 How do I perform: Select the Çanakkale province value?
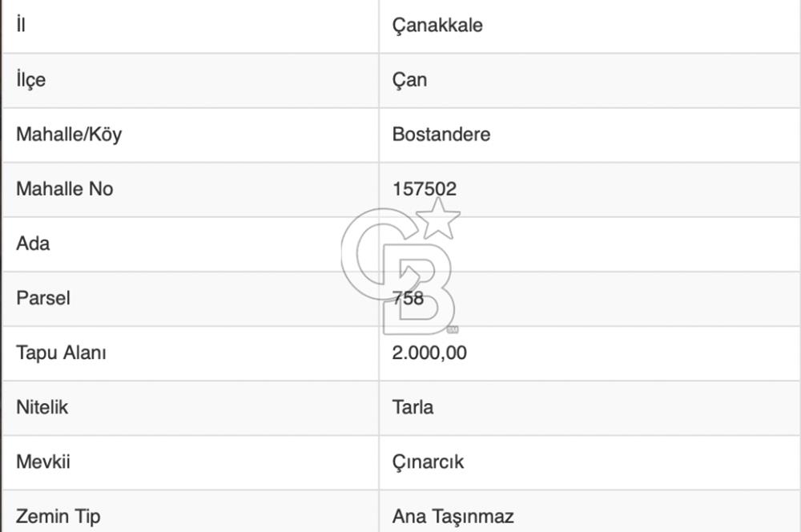coord(437,25)
